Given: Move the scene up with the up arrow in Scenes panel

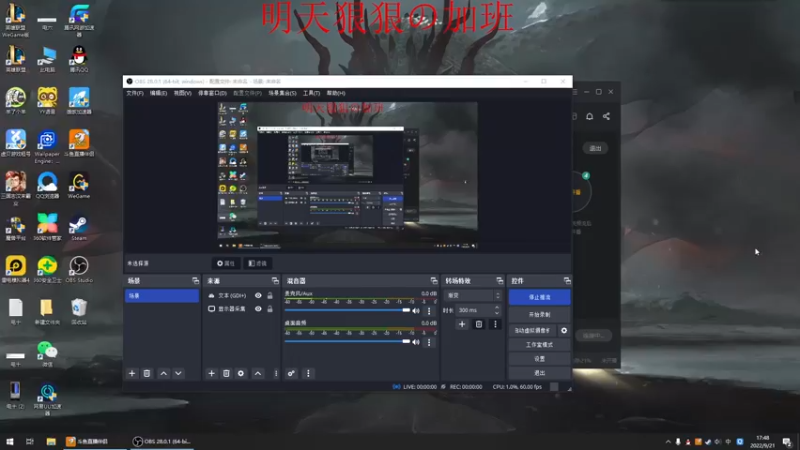Looking at the screenshot, I should (163, 373).
